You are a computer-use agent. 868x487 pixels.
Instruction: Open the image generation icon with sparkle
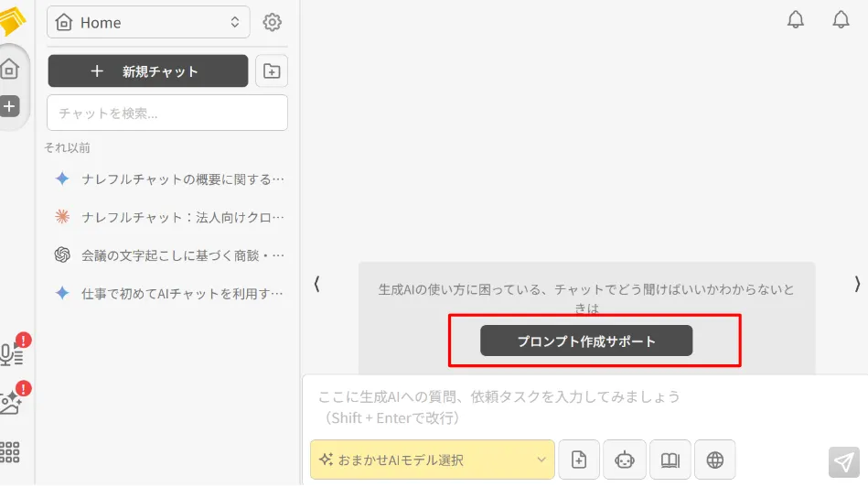(x=12, y=403)
